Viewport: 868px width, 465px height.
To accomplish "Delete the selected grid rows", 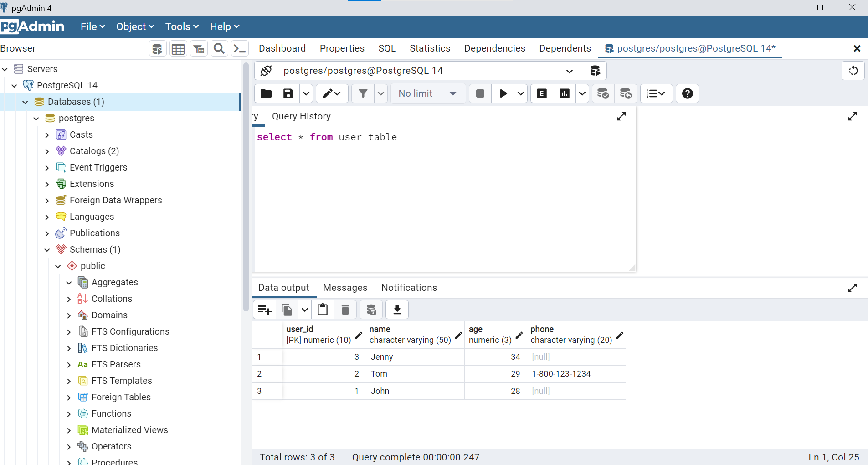I will point(345,310).
